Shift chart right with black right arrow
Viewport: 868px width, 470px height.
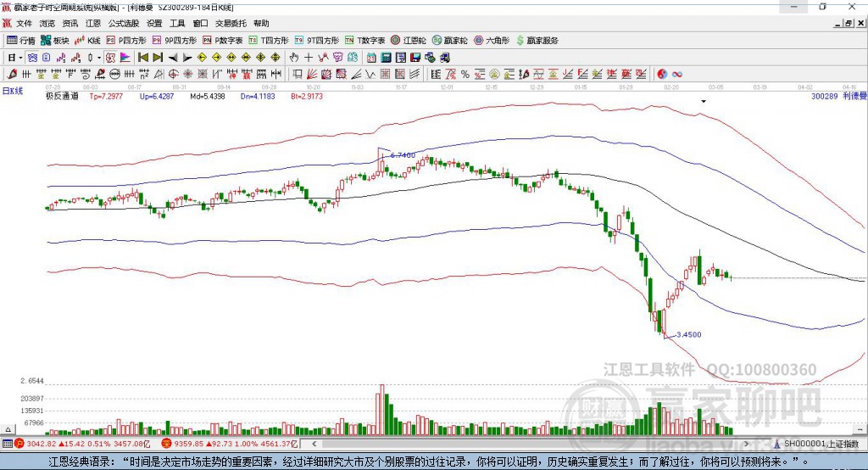coord(187,57)
